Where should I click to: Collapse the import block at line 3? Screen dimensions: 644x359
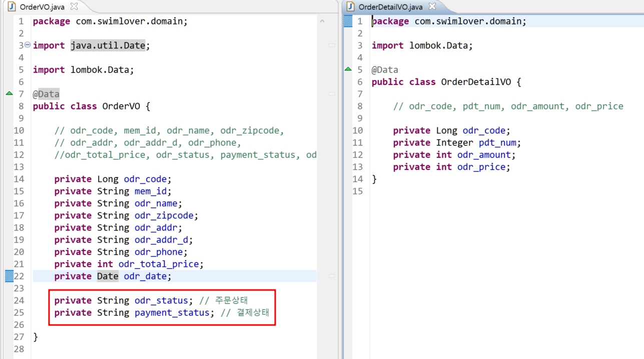28,45
